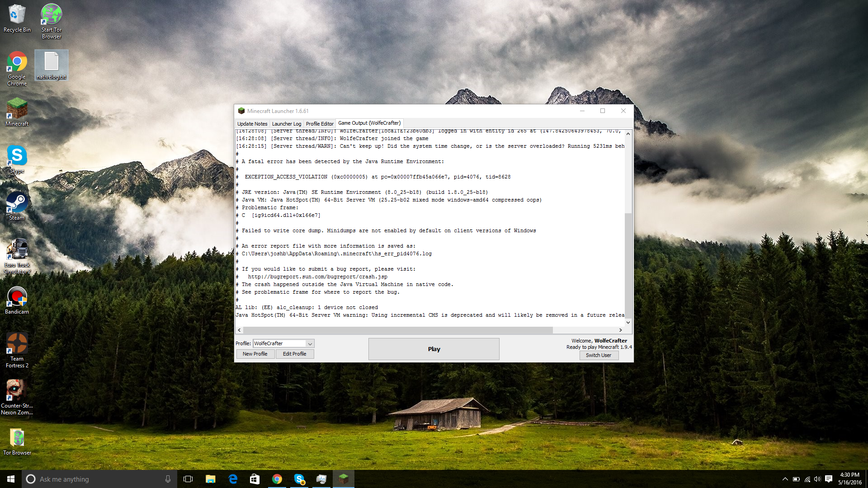Switch to the Update Notes tab
The height and width of the screenshot is (488, 868).
tap(252, 124)
